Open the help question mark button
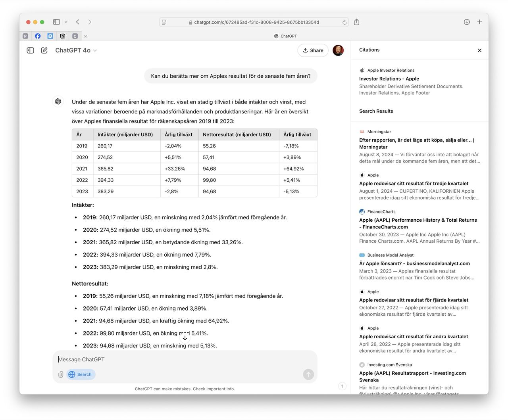Screen dimensions: 508x420 click(x=342, y=386)
